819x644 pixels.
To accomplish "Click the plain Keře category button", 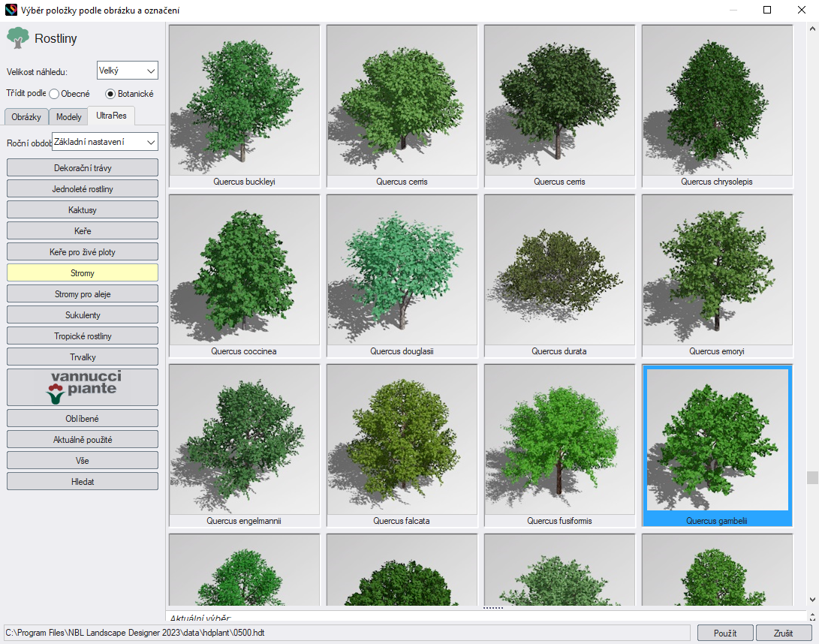I will [x=83, y=230].
